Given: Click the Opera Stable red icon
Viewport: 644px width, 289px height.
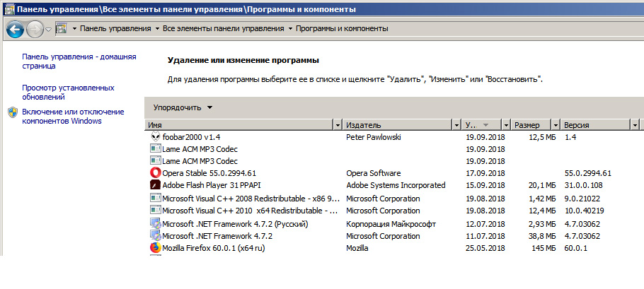Looking at the screenshot, I should point(156,173).
